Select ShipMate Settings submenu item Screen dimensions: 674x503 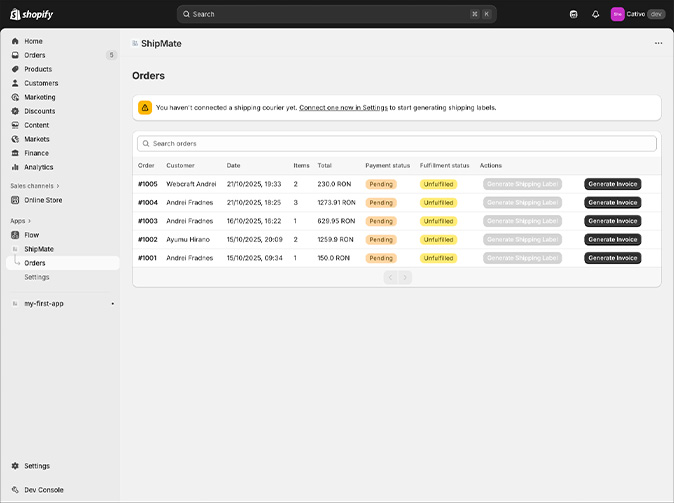coord(37,277)
